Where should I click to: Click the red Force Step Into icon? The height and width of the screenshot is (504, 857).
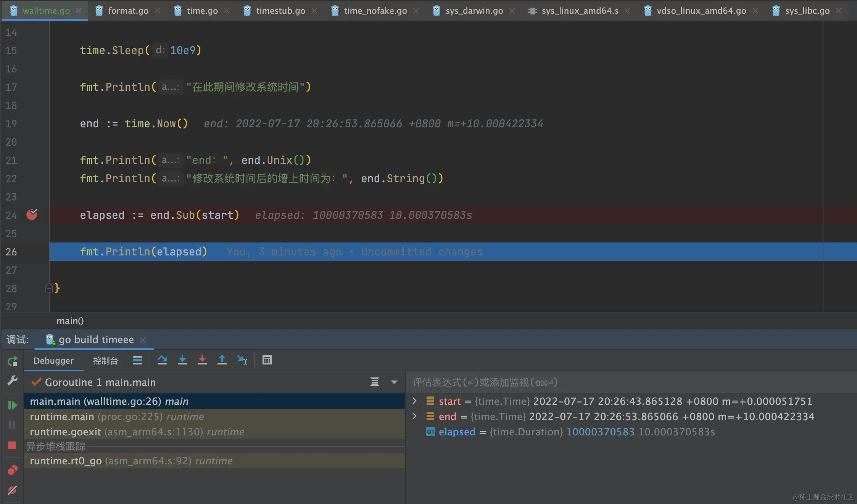(202, 360)
